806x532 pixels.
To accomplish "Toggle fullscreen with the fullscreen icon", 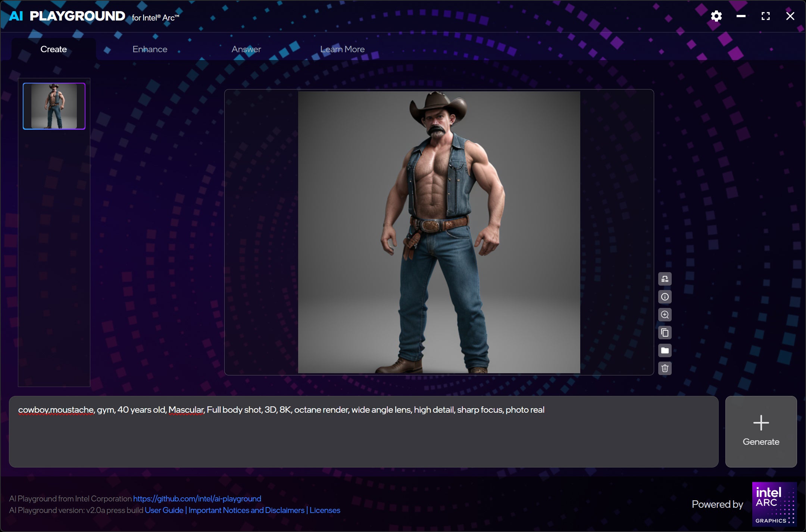I will coord(765,16).
